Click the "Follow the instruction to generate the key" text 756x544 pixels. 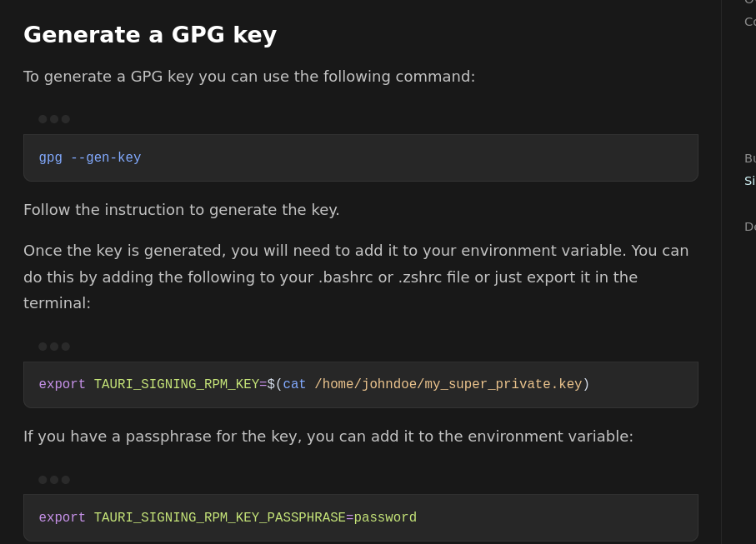tap(182, 210)
